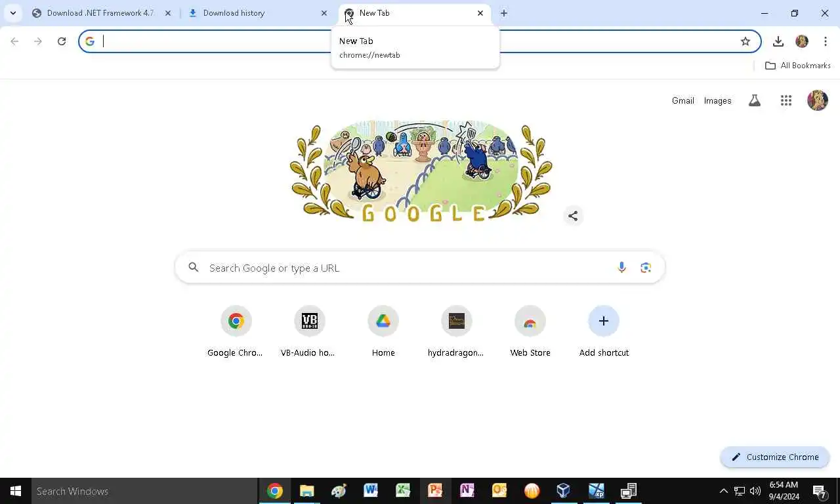This screenshot has height=504, width=840.
Task: Open File Explorer from the taskbar
Action: pyautogui.click(x=306, y=491)
